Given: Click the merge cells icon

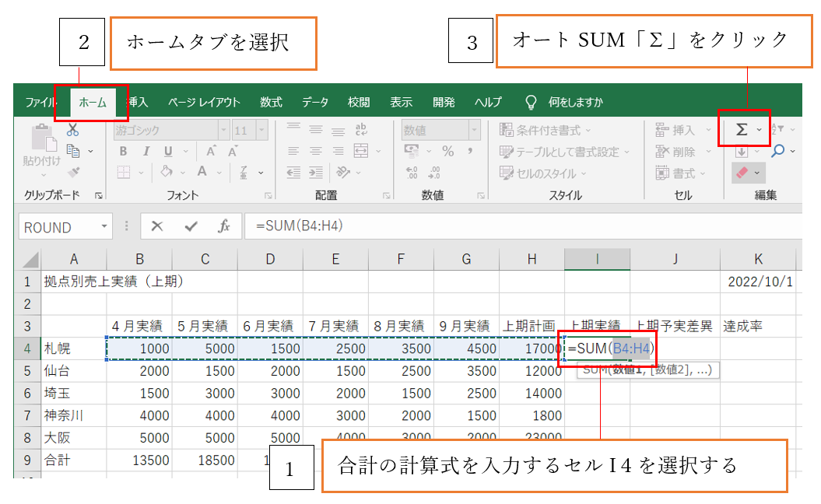Looking at the screenshot, I should point(360,151).
